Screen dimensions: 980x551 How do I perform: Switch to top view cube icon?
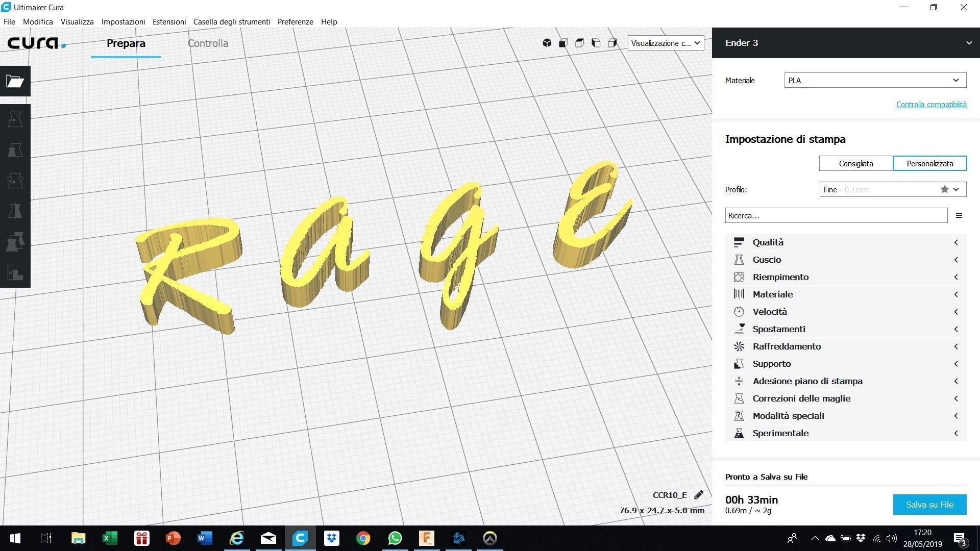point(580,43)
